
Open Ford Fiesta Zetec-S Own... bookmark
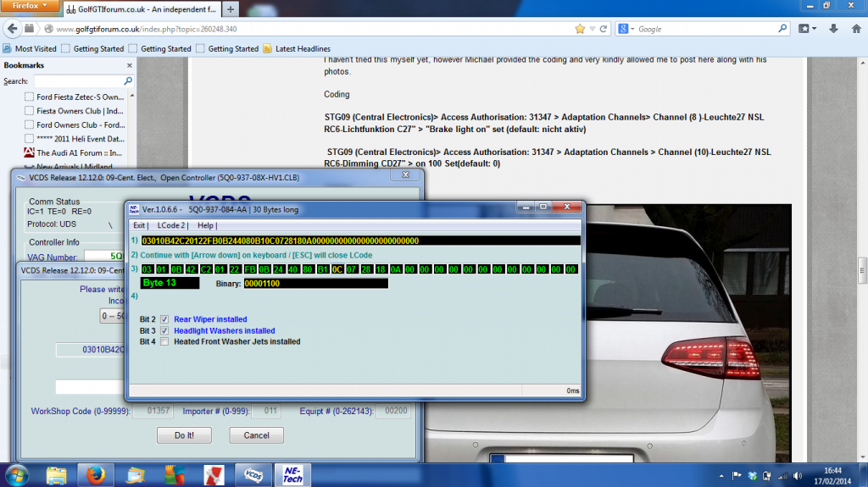75,97
